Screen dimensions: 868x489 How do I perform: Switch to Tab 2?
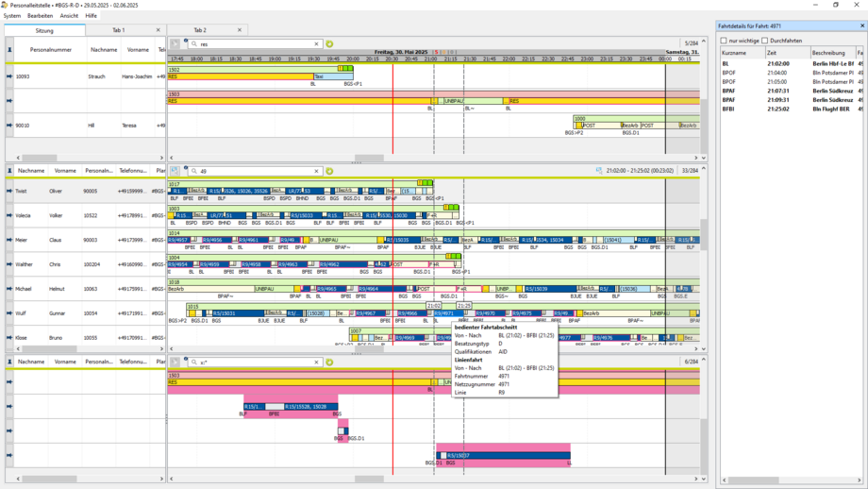pyautogui.click(x=200, y=30)
